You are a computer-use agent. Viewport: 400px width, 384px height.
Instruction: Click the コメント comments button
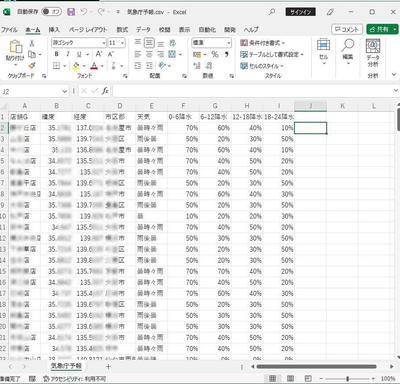click(x=347, y=29)
